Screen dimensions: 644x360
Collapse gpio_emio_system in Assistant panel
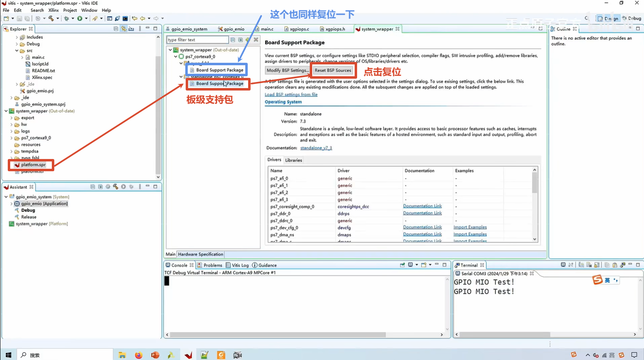(6, 197)
